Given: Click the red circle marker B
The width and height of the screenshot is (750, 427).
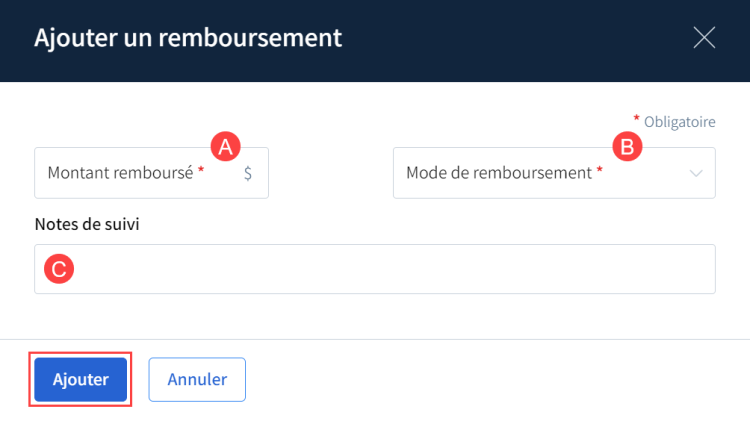Looking at the screenshot, I should [x=626, y=147].
